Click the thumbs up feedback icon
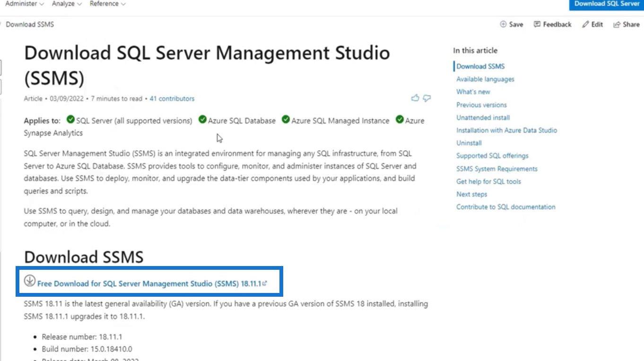Viewport: 644px width, 361px height. tap(415, 98)
